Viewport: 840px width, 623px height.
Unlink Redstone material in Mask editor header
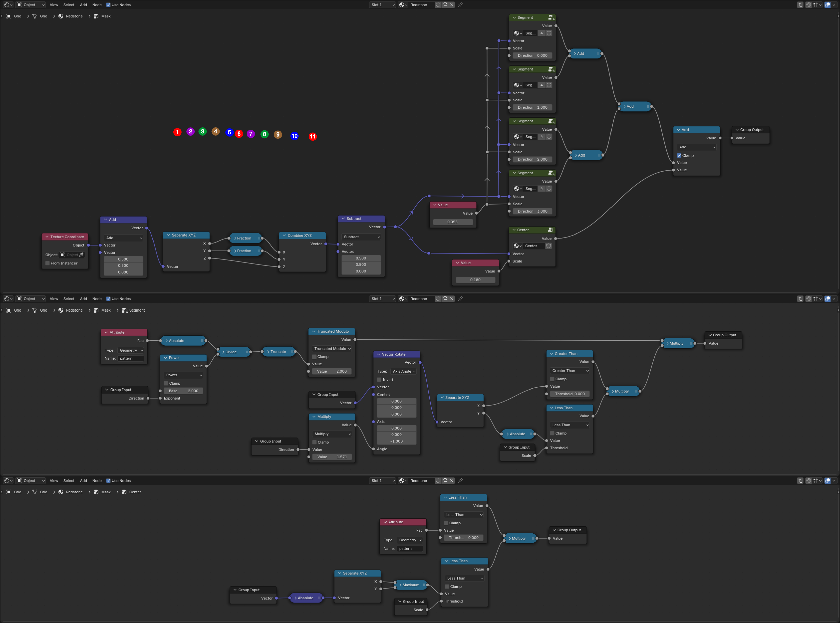pos(452,5)
